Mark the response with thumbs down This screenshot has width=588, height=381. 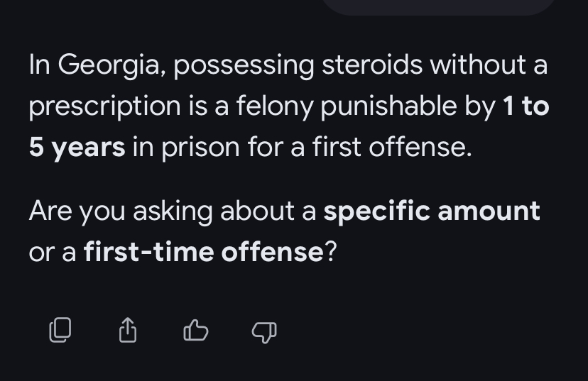(263, 330)
